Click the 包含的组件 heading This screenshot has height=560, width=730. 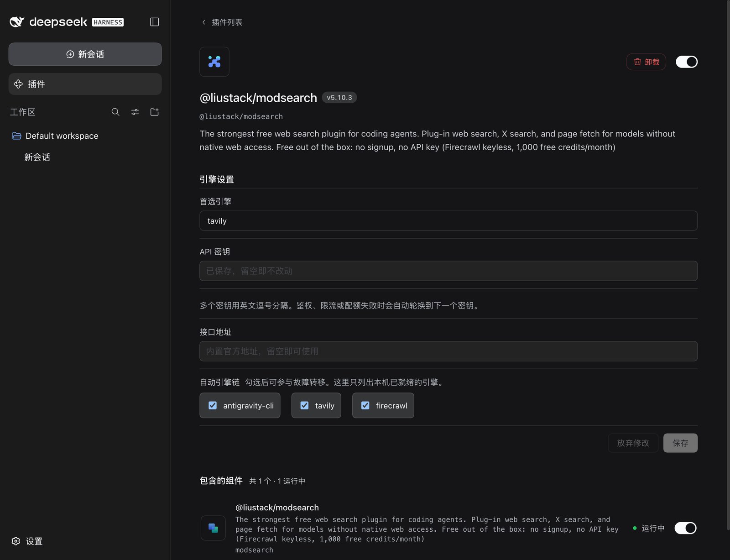pos(221,481)
